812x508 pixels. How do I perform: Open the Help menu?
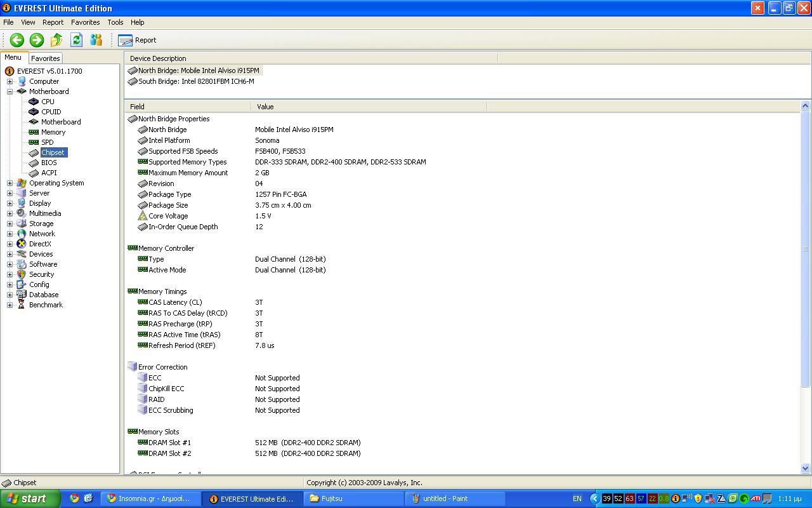pyautogui.click(x=138, y=22)
